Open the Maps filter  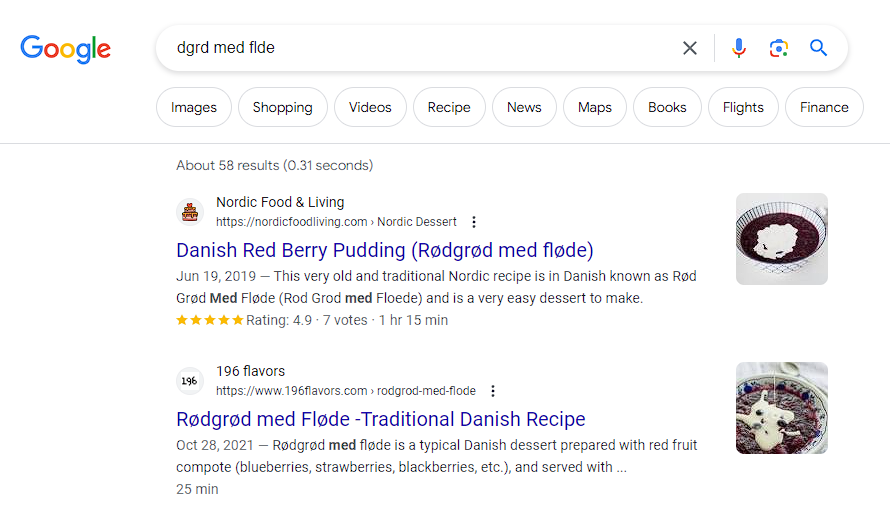(595, 107)
